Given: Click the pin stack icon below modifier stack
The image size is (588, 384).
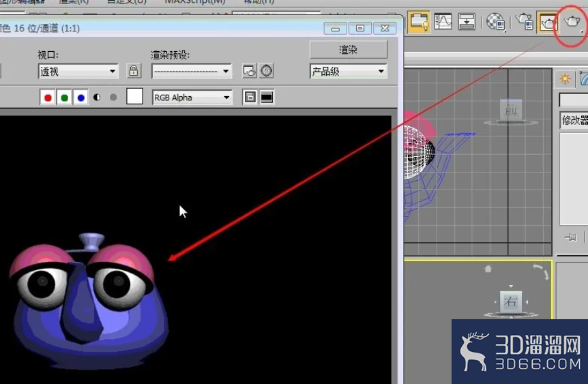Looking at the screenshot, I should pos(571,237).
